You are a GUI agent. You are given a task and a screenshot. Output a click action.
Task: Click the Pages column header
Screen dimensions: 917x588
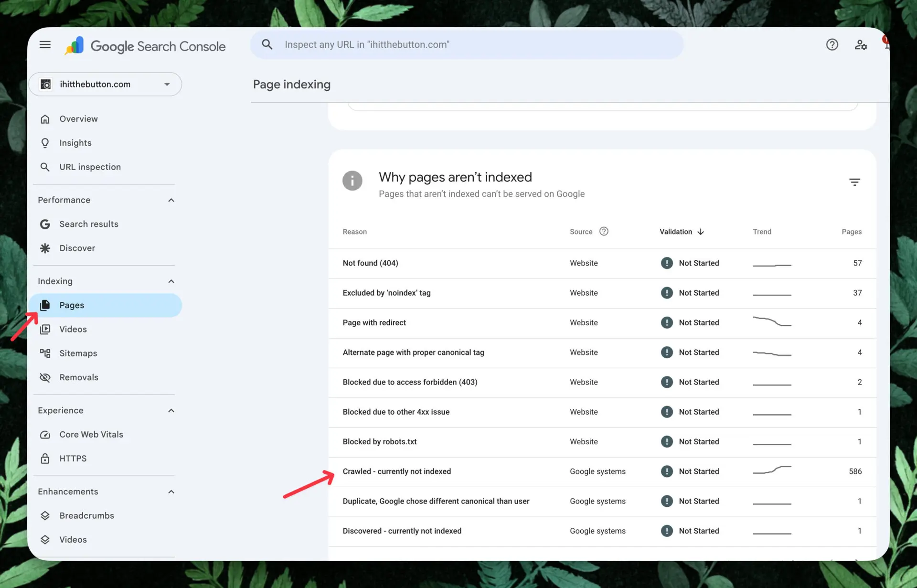[x=852, y=232]
